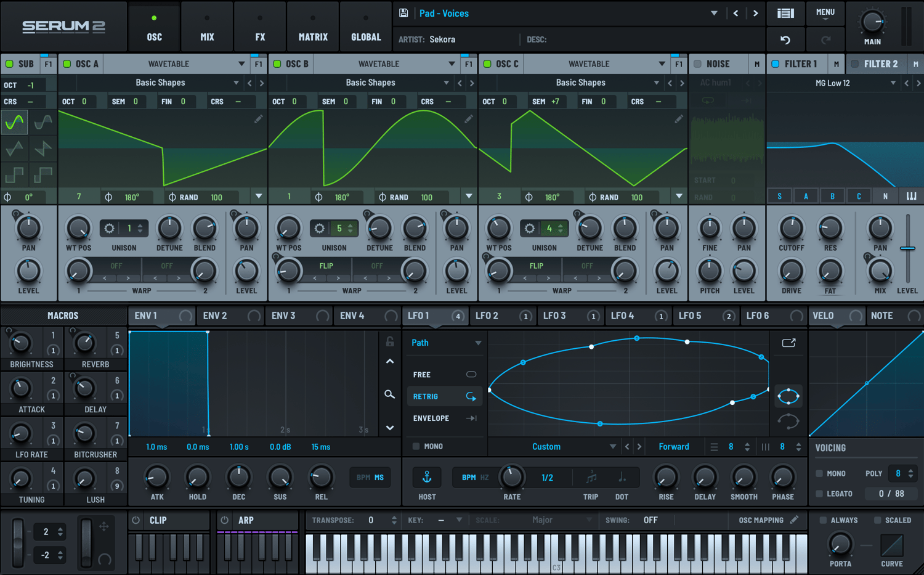
Task: Switch to the MIX tab
Action: [207, 28]
